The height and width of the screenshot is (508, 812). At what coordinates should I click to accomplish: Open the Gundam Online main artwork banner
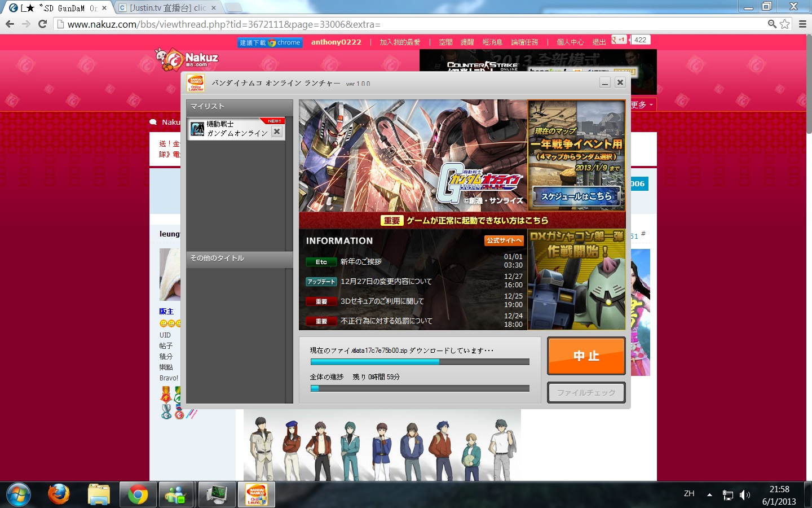click(x=413, y=156)
